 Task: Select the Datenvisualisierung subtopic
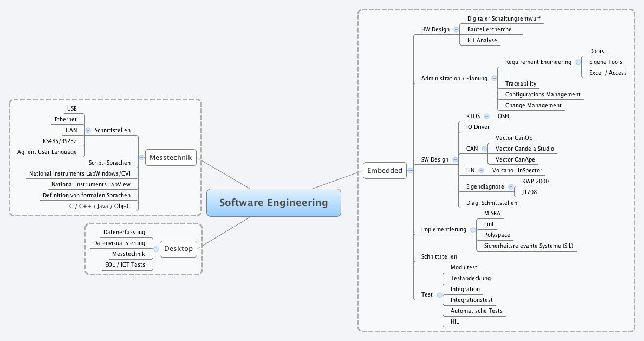coord(119,243)
